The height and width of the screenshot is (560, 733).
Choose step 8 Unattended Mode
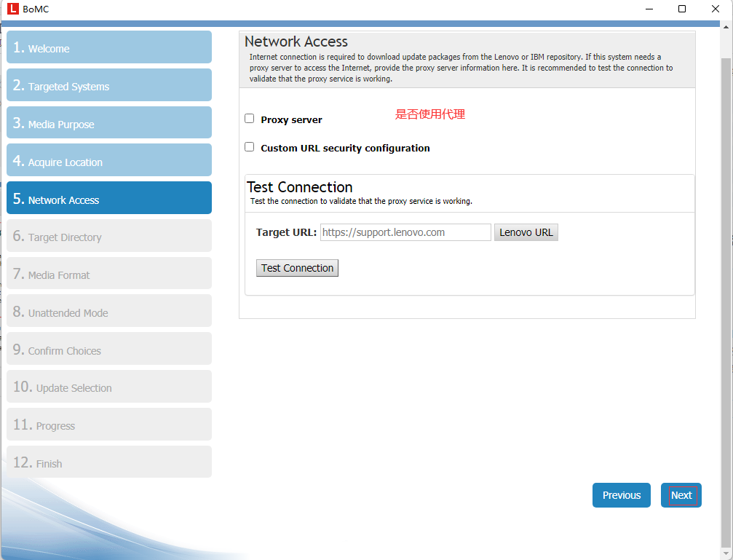109,311
